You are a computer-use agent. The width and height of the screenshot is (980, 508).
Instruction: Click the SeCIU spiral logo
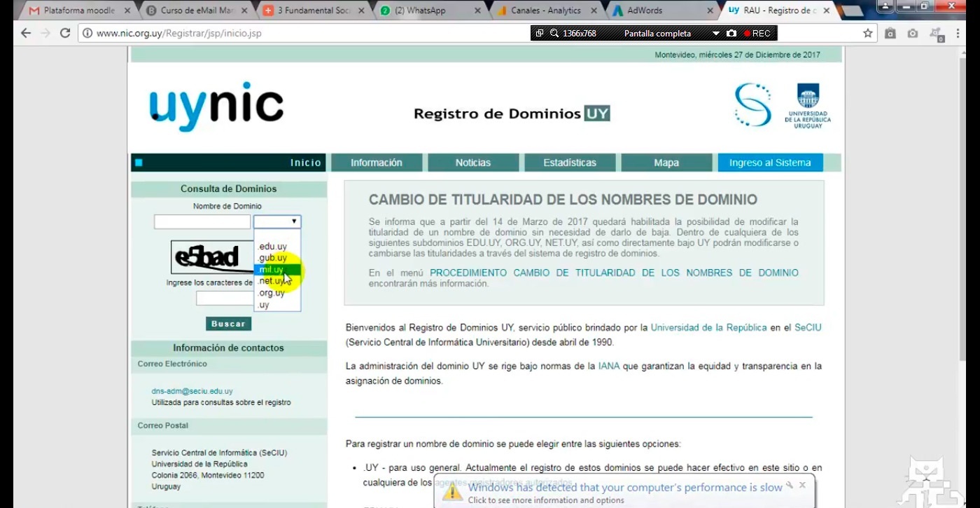752,104
